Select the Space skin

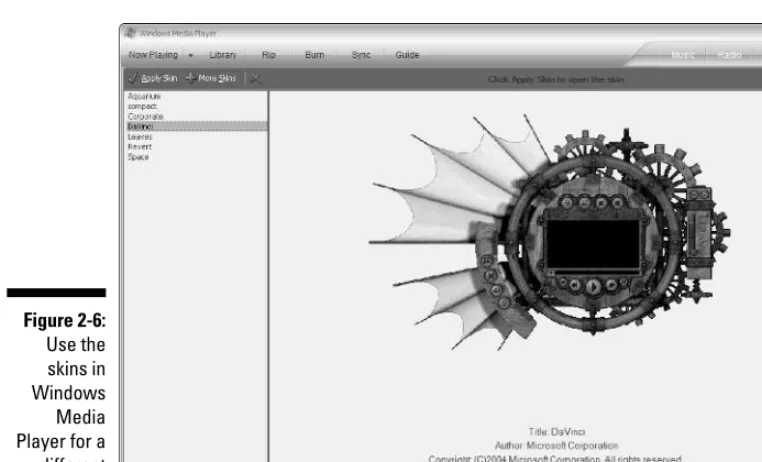pyautogui.click(x=138, y=157)
